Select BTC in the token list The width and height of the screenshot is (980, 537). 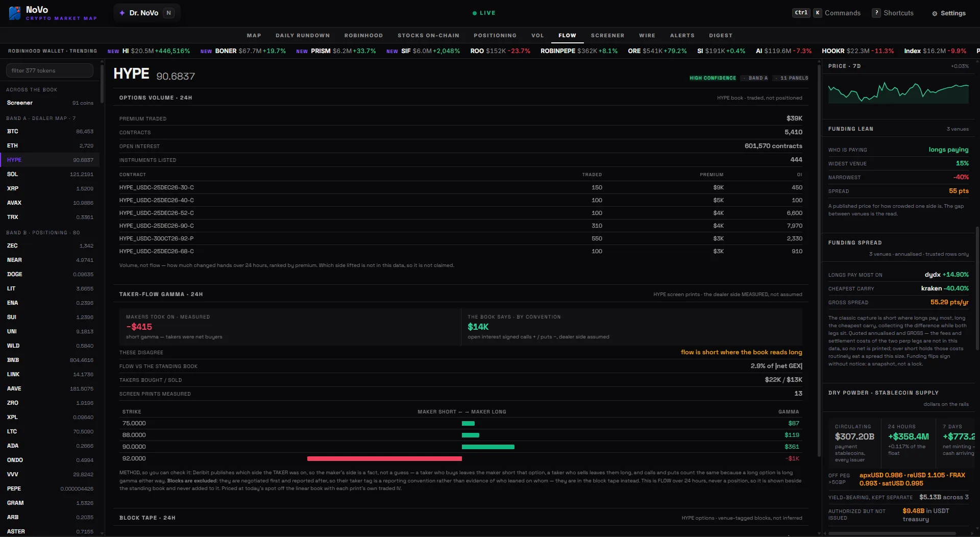pyautogui.click(x=50, y=131)
